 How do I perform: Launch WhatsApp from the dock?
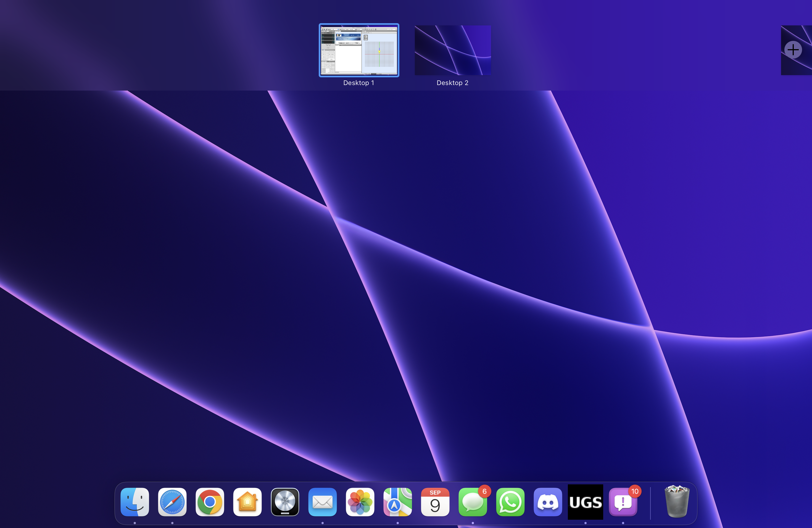(x=510, y=502)
